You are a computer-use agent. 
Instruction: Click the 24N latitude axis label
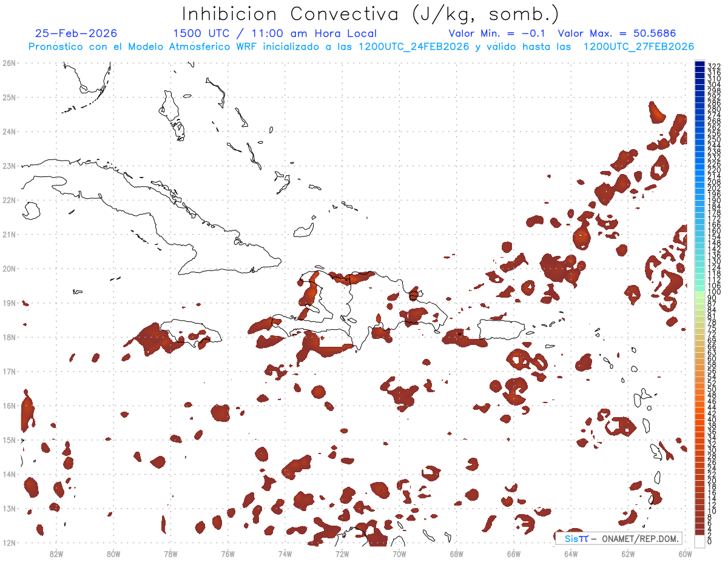coord(9,132)
